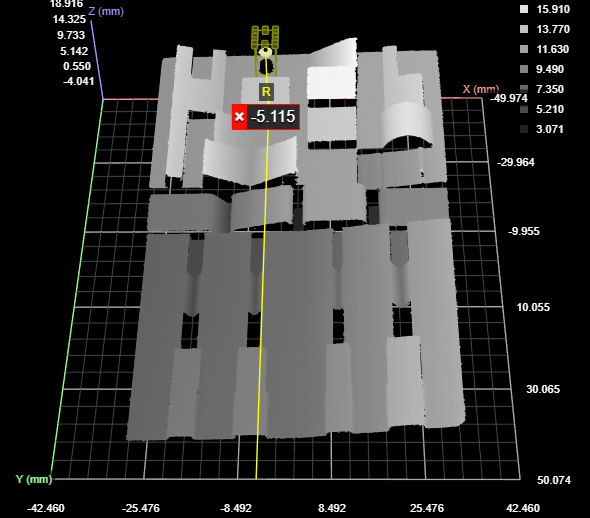
Task: Click the yellow sensor icon above the scan
Action: pyautogui.click(x=265, y=50)
